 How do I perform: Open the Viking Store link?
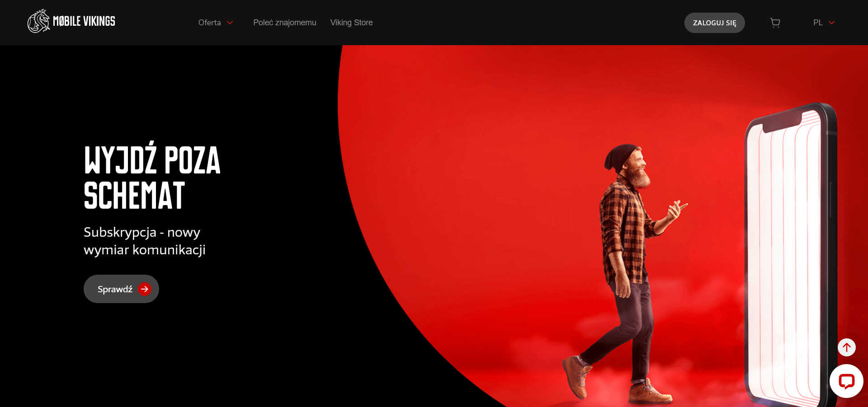tap(351, 23)
